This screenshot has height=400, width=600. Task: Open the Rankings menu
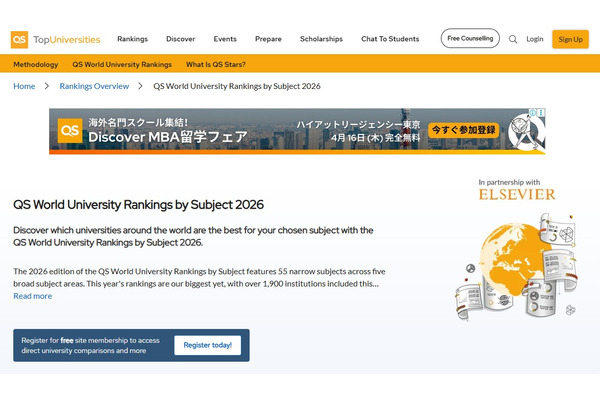[x=132, y=39]
